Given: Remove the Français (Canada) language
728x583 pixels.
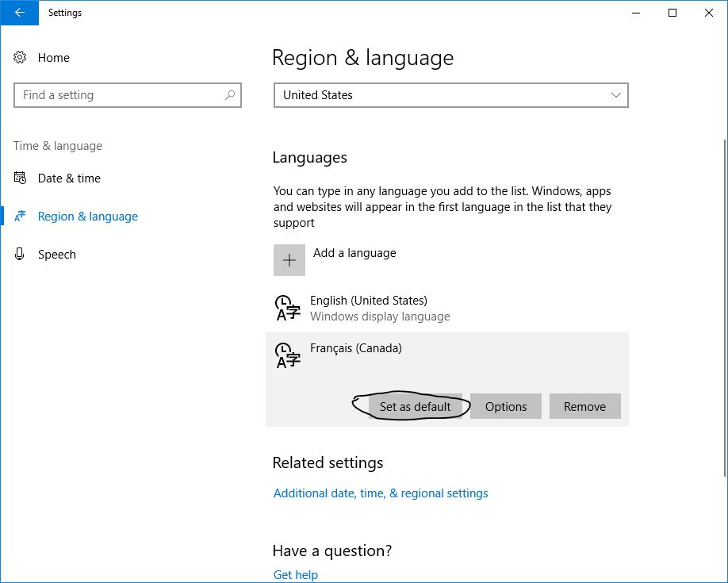Looking at the screenshot, I should tap(585, 406).
